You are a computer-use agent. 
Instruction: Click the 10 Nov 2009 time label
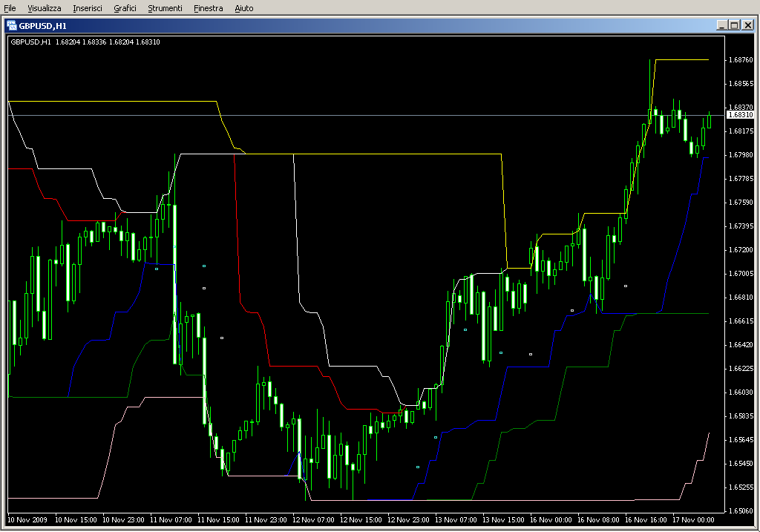[27, 520]
